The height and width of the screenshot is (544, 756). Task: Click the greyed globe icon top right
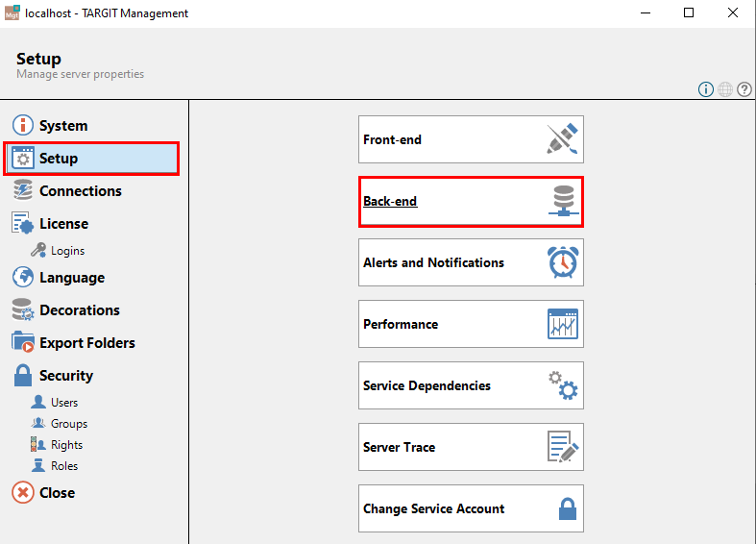click(725, 89)
